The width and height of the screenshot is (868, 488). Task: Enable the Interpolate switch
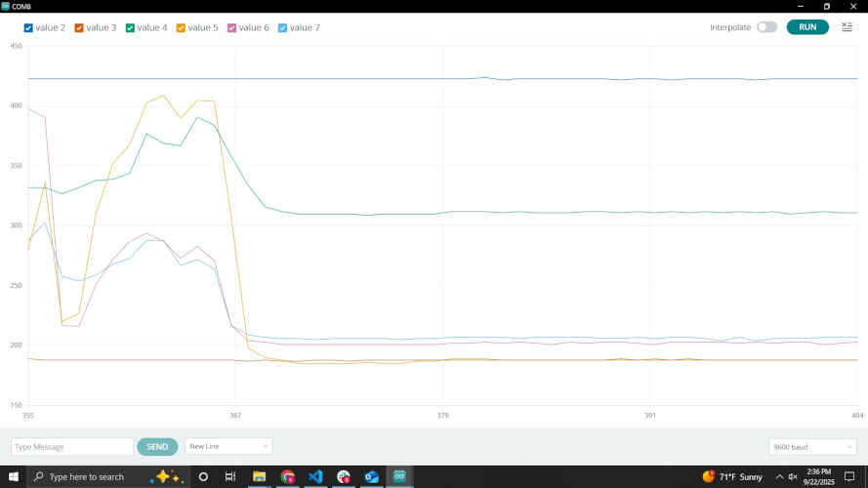pyautogui.click(x=767, y=27)
